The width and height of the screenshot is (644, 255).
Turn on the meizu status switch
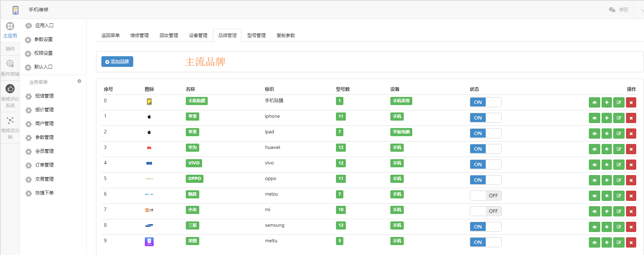point(485,196)
